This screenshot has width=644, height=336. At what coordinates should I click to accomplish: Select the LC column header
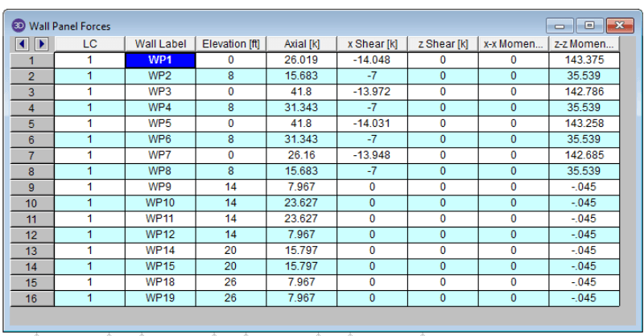pos(89,43)
